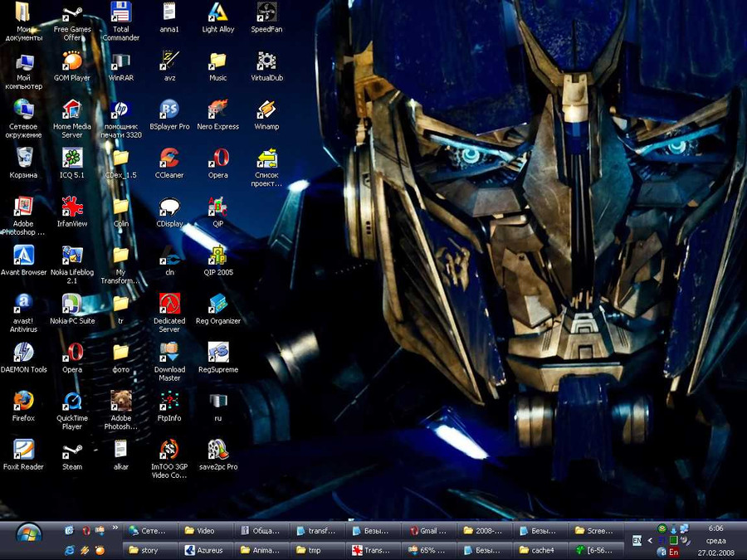The image size is (747, 560).
Task: Select the anna1 document icon
Action: pyautogui.click(x=169, y=17)
